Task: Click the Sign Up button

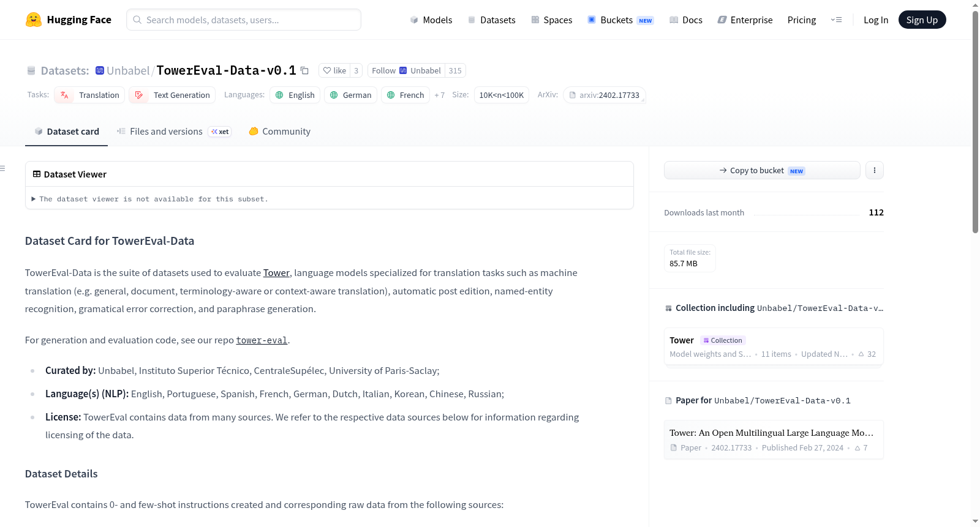Action: (x=922, y=20)
